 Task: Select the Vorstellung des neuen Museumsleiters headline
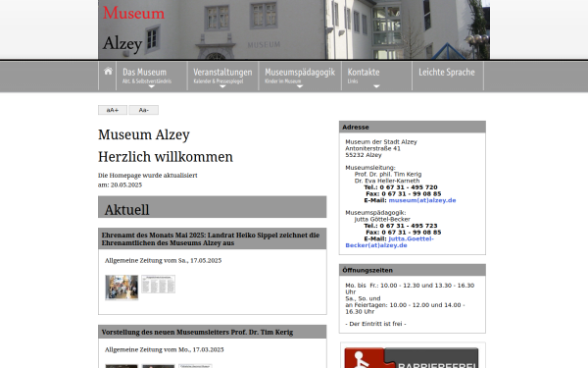pos(197,332)
